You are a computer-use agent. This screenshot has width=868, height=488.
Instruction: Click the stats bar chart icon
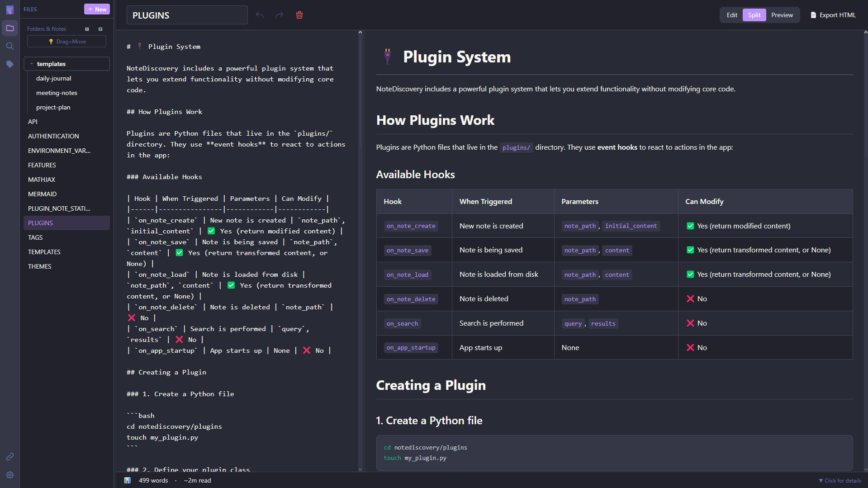click(x=128, y=480)
